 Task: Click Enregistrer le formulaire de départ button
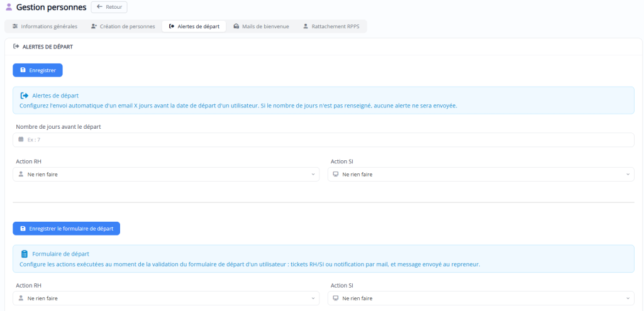66,229
